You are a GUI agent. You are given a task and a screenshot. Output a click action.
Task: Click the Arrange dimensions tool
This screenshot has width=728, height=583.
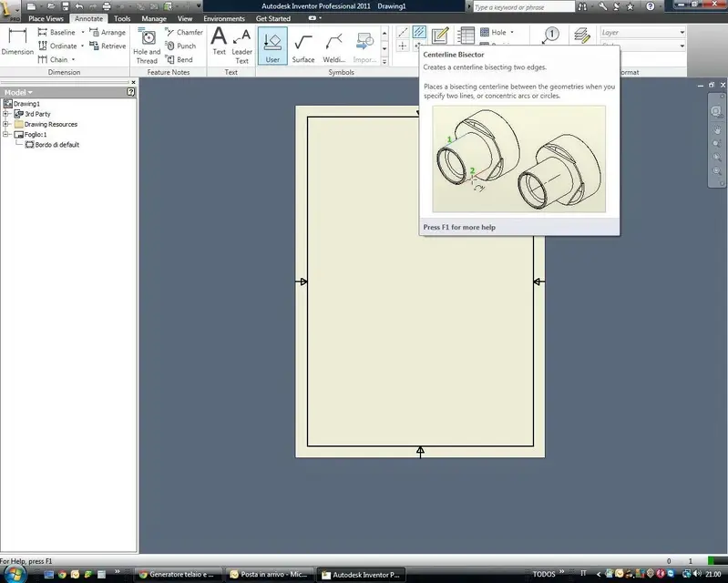point(108,32)
